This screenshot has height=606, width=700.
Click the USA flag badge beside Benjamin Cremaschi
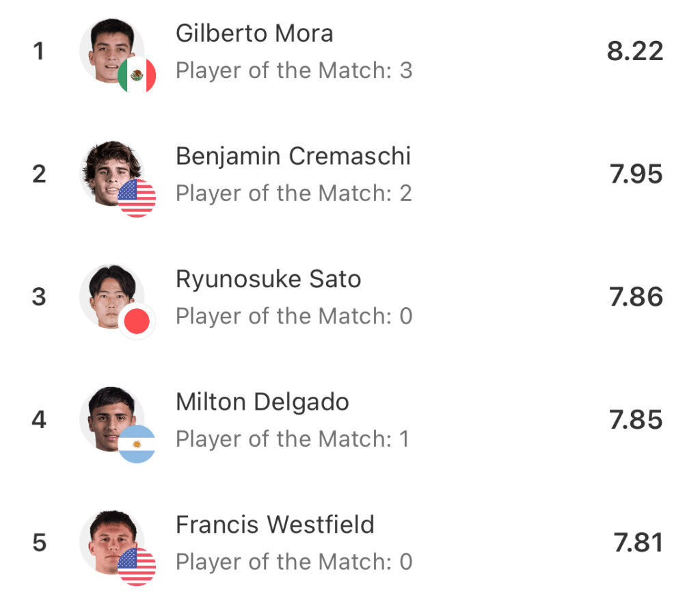coord(137,198)
